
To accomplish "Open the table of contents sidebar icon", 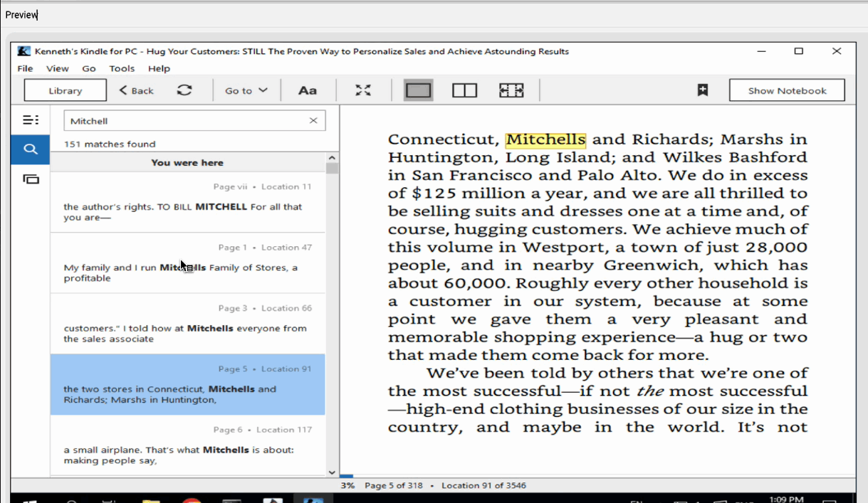I will pos(31,120).
